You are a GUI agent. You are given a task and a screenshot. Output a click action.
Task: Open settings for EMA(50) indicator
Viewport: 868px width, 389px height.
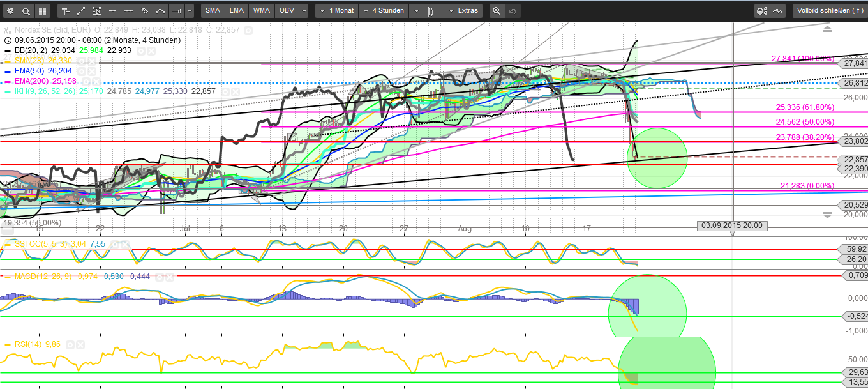pyautogui.click(x=83, y=72)
